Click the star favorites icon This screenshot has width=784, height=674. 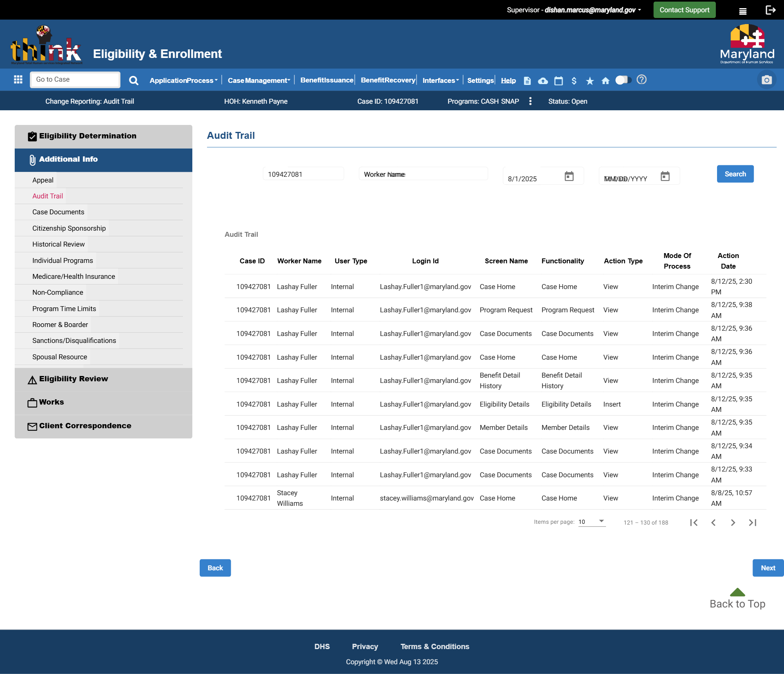(x=590, y=81)
